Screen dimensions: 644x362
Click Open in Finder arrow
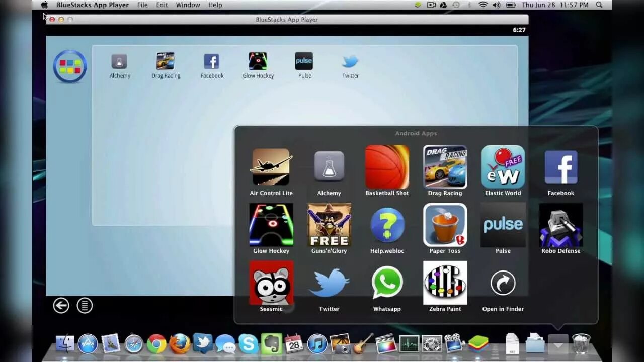503,283
